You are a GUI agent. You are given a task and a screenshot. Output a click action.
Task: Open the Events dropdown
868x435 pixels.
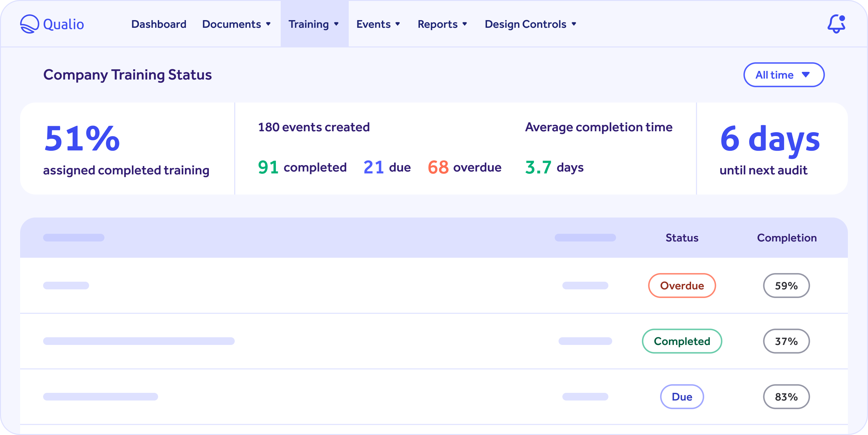378,24
